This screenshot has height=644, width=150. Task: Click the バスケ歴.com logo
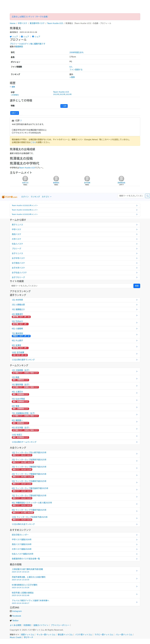[9, 197]
